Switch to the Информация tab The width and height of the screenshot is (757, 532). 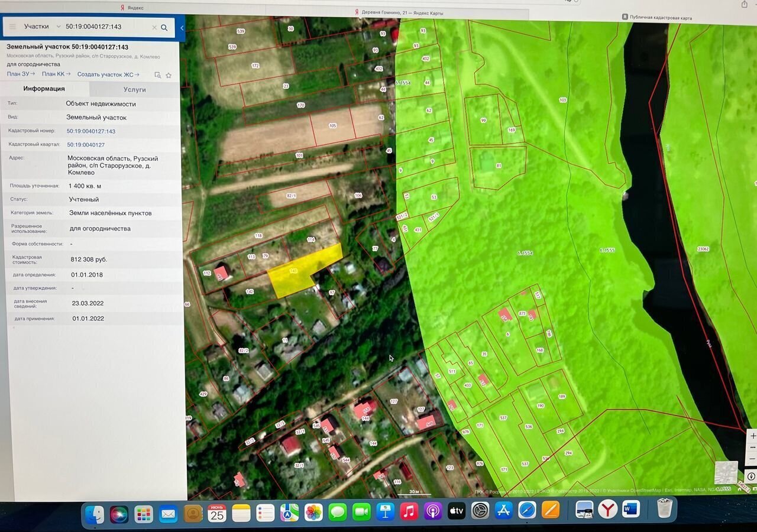click(44, 89)
